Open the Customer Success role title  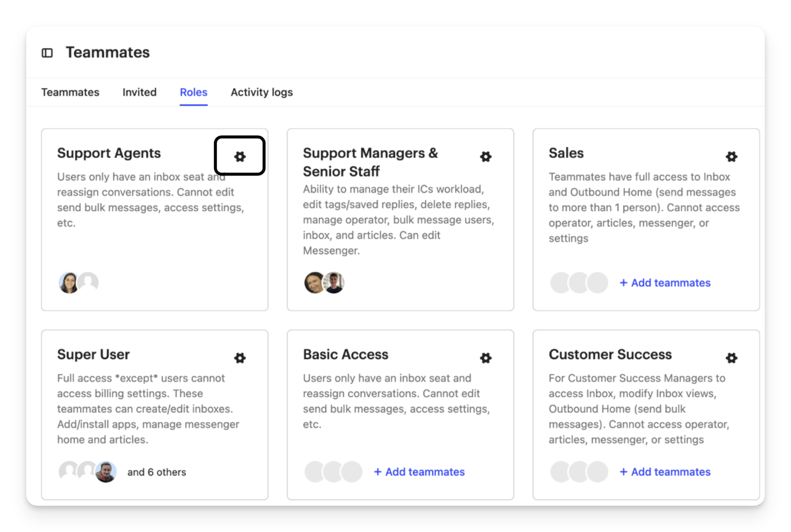pyautogui.click(x=610, y=355)
